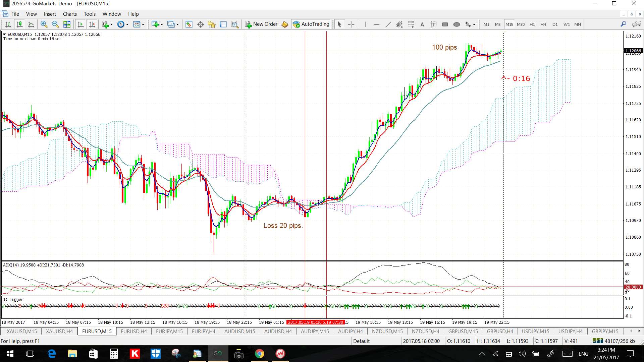The image size is (644, 362).
Task: Open the chat bubbles icon
Action: (x=636, y=24)
